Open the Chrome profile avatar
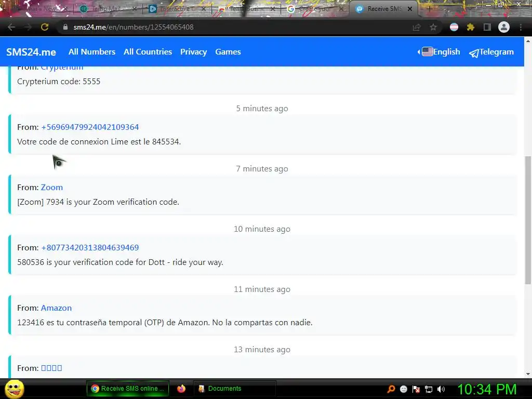Screen dimensions: 532x399 pyautogui.click(x=504, y=27)
